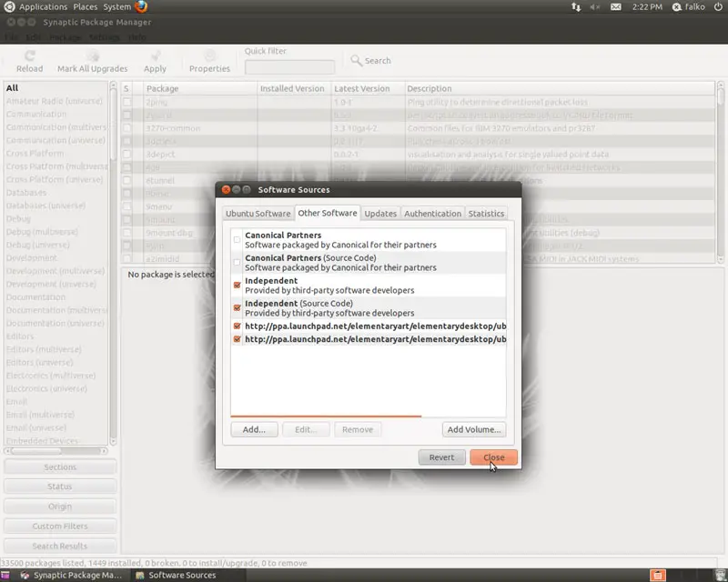Click the category list horizontal scrollbar

[x=56, y=451]
